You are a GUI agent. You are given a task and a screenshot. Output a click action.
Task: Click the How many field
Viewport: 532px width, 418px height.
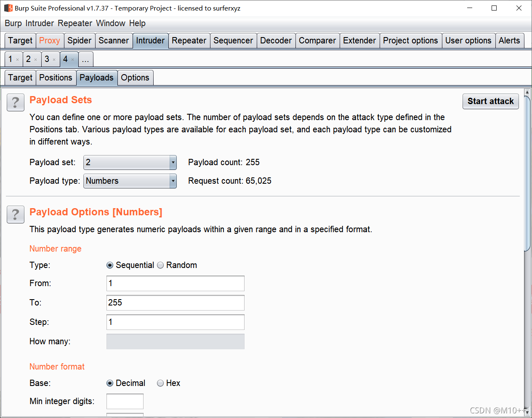coord(176,341)
